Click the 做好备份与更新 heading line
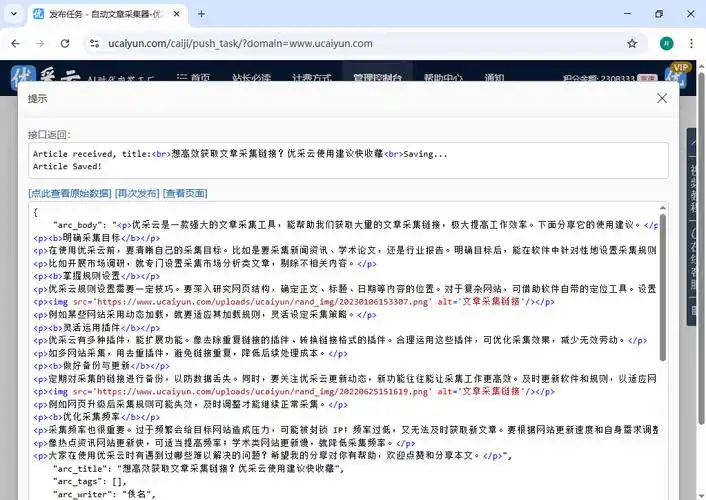Viewport: 706px width, 500px height. point(102,366)
